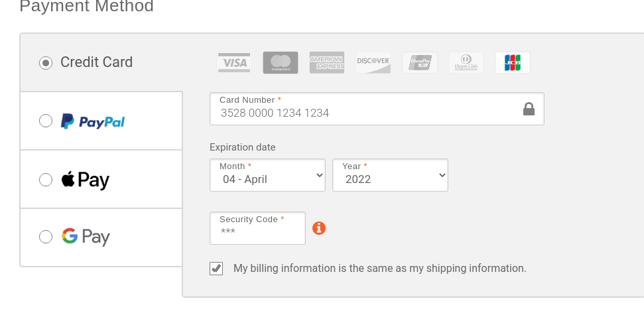Click the Visa card logo
Screen dimensions: 644x321
pyautogui.click(x=234, y=63)
